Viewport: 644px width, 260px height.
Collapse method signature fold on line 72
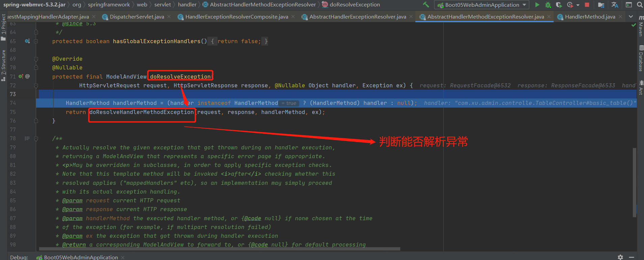36,85
